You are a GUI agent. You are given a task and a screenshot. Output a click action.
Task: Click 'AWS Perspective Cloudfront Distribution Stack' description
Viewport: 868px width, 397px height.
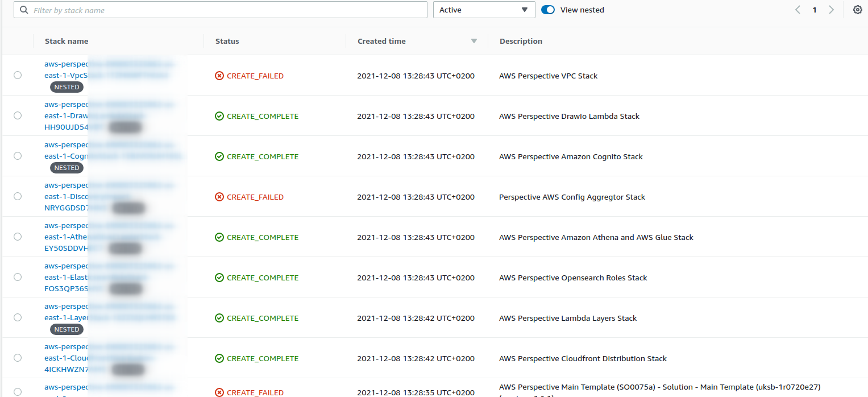point(583,358)
